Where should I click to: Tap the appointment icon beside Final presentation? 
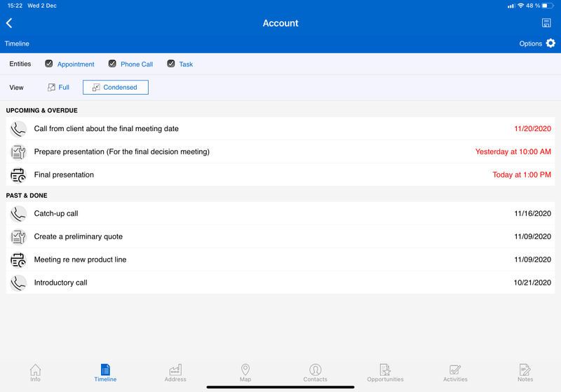click(x=18, y=175)
